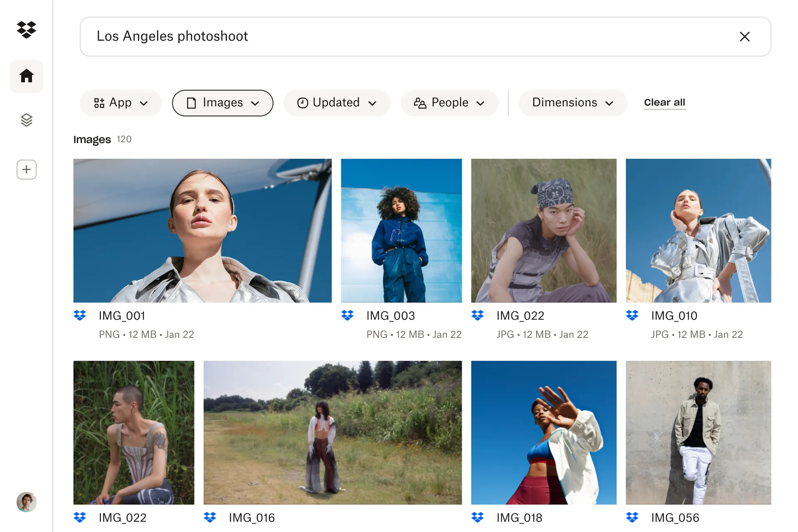Open the Stacks layers icon
The width and height of the screenshot is (798, 532).
(27, 120)
